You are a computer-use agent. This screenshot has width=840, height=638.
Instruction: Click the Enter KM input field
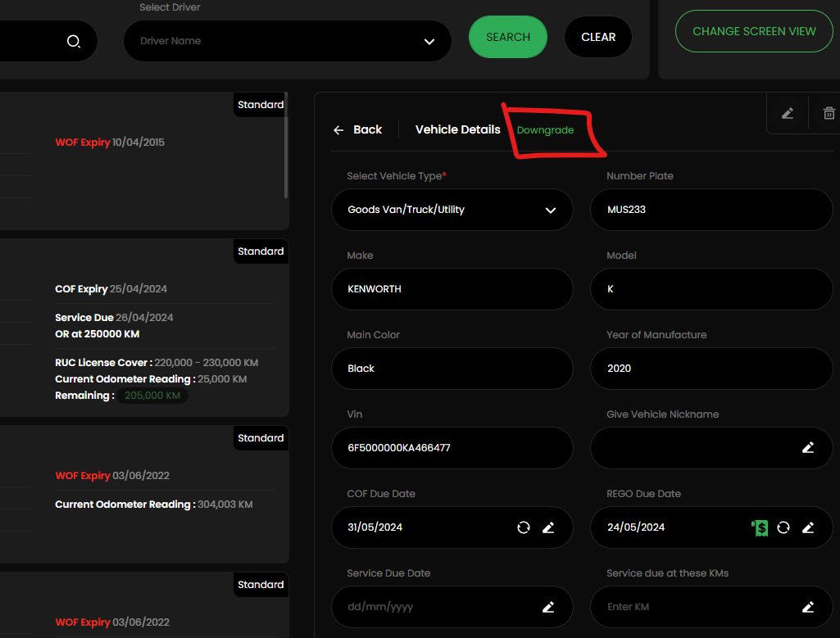point(711,607)
